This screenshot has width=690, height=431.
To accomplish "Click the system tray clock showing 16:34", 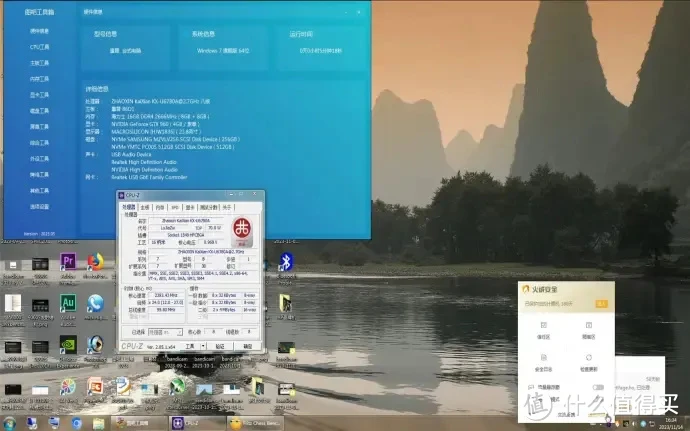I will [x=671, y=424].
